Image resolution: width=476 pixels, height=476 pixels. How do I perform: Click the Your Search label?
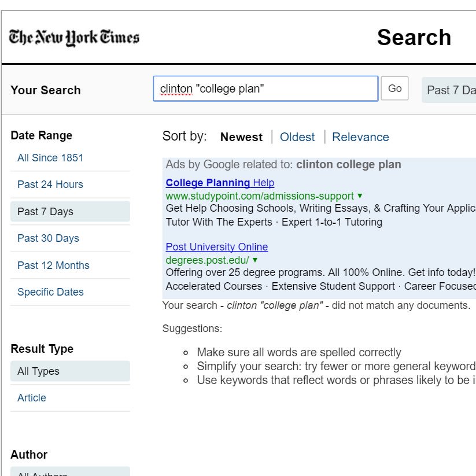click(x=46, y=90)
